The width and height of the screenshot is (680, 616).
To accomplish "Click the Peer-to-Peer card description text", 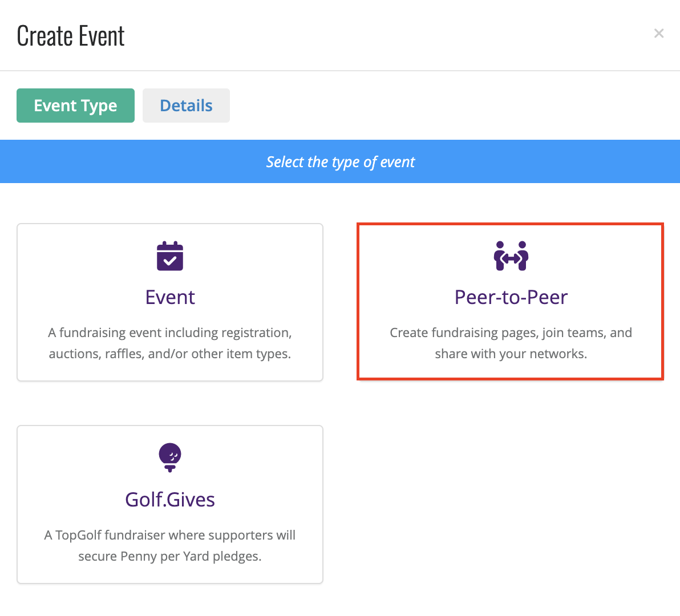I will (511, 343).
